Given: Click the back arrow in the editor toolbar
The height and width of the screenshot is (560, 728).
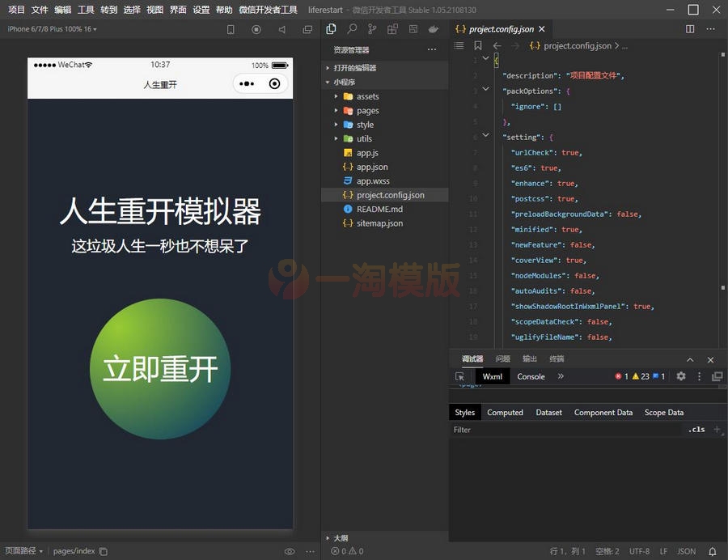Looking at the screenshot, I should click(x=497, y=46).
